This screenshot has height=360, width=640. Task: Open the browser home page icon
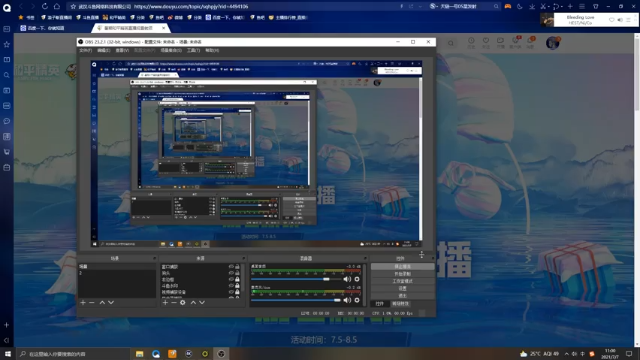pyautogui.click(x=57, y=6)
